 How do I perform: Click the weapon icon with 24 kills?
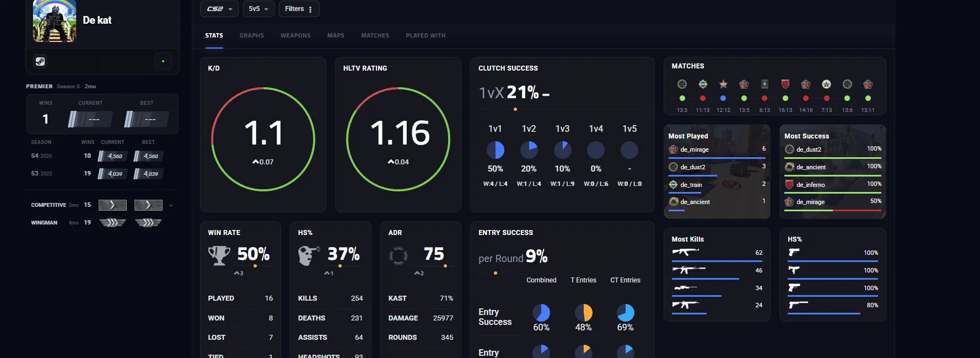(x=685, y=304)
